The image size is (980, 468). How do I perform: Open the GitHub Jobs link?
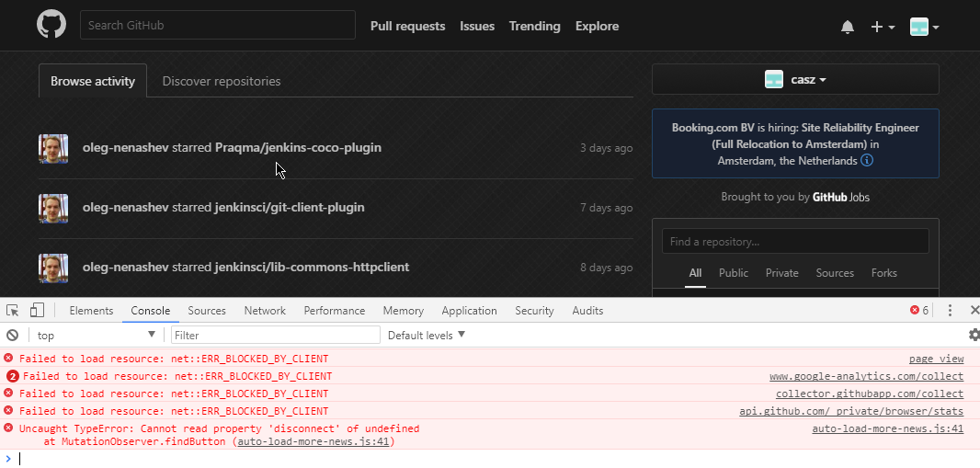click(840, 198)
